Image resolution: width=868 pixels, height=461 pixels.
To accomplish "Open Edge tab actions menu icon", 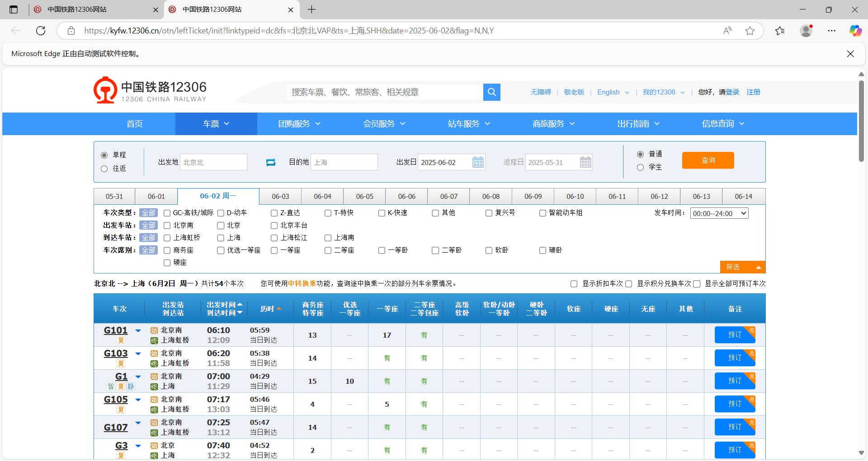I will (14, 9).
